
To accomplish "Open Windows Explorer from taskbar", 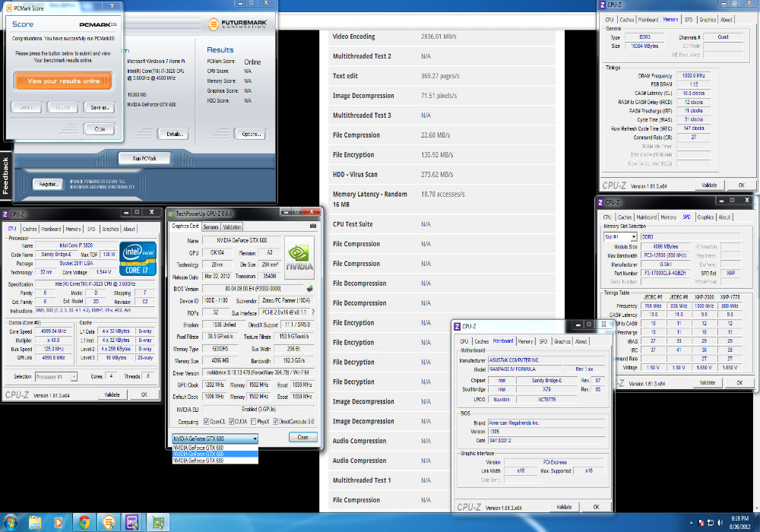I will pyautogui.click(x=36, y=522).
